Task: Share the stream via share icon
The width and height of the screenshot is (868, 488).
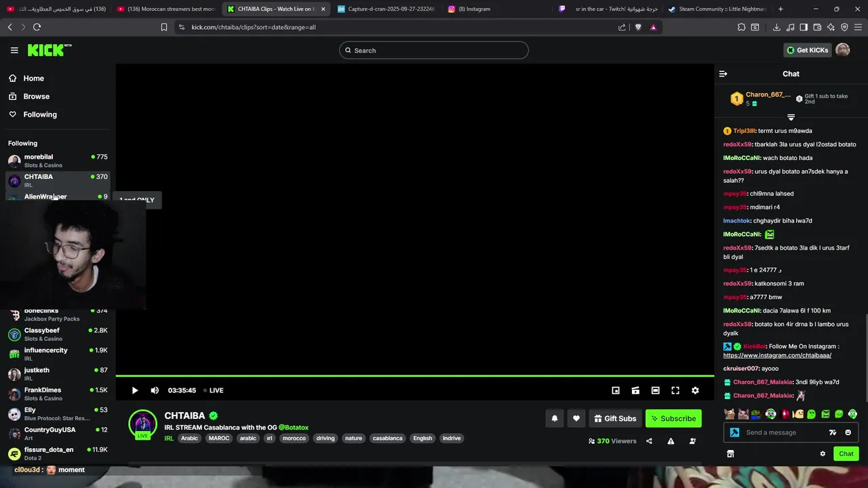Action: [x=649, y=441]
